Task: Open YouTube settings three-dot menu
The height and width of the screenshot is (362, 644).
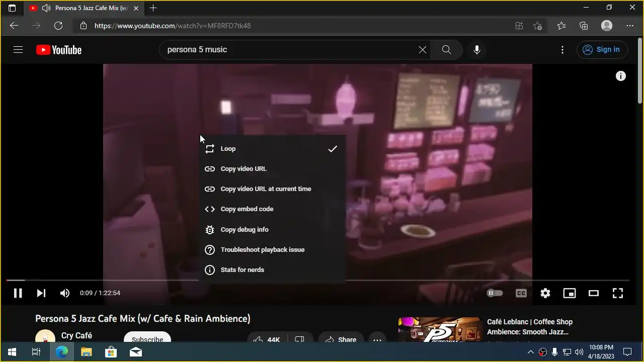Action: 562,50
